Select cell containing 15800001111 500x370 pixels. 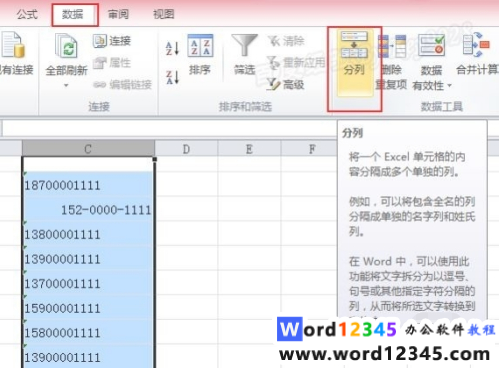88,332
